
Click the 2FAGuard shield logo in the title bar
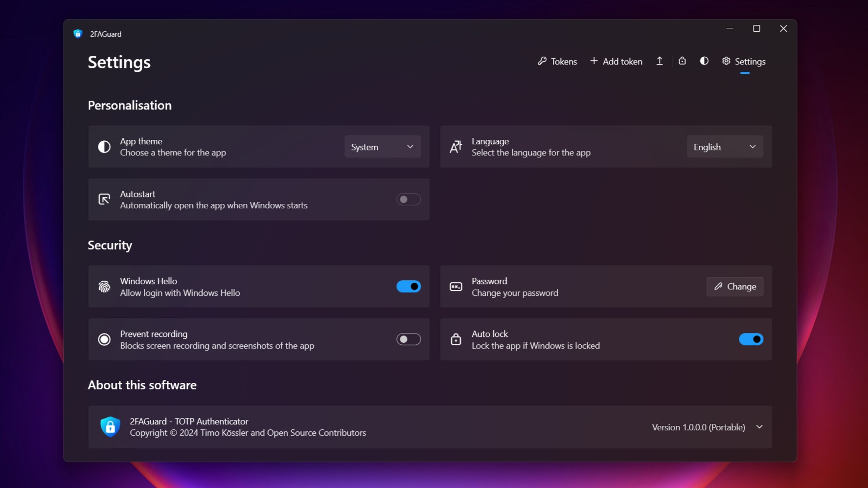78,33
